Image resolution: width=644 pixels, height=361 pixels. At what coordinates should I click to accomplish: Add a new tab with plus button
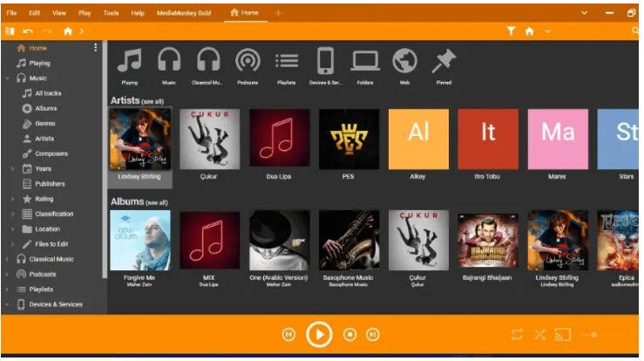[278, 13]
